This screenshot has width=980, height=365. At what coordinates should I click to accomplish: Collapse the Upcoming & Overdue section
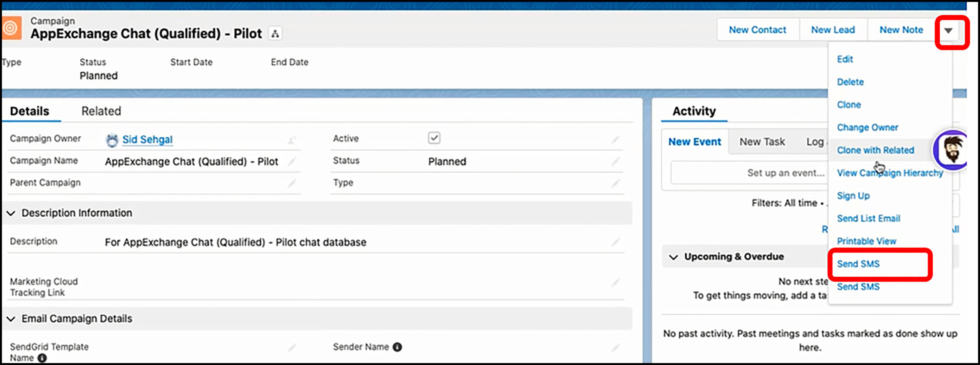[673, 257]
